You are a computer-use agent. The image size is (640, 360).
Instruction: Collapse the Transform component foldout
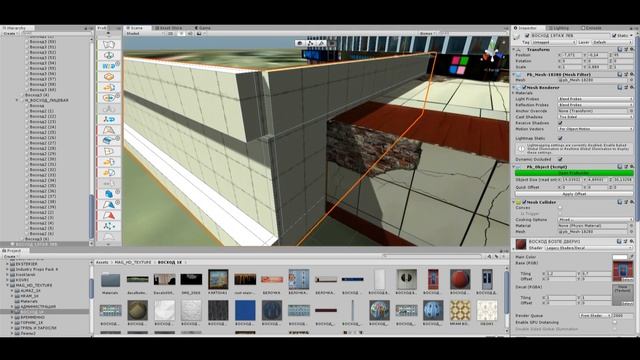click(514, 49)
